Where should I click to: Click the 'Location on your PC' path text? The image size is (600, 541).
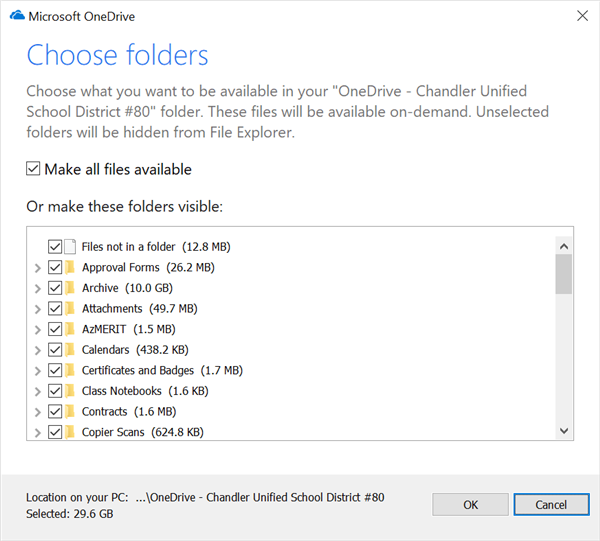(x=205, y=497)
